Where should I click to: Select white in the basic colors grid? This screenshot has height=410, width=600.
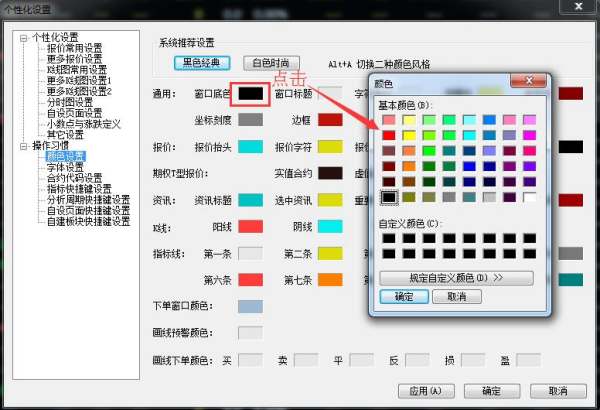(x=529, y=197)
